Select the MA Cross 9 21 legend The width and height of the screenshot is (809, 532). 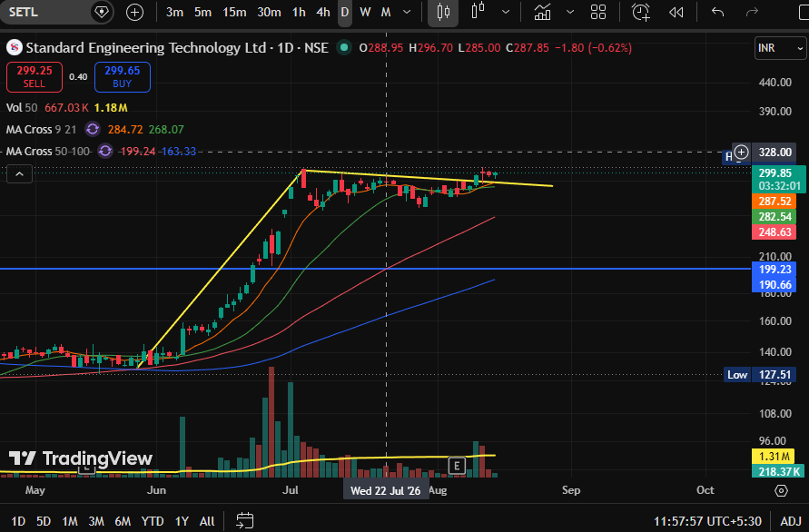[41, 130]
